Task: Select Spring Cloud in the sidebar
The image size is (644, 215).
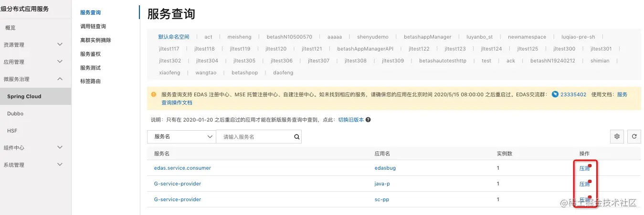Action: (x=24, y=96)
